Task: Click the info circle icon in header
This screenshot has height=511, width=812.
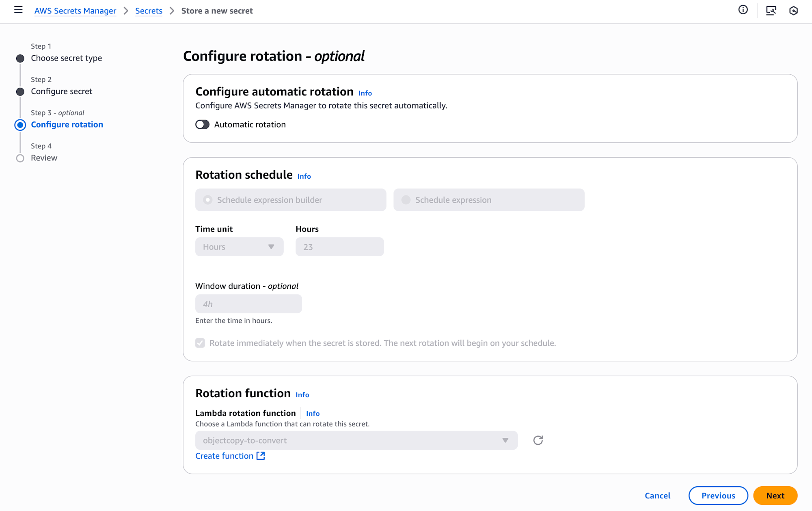Action: (x=743, y=10)
